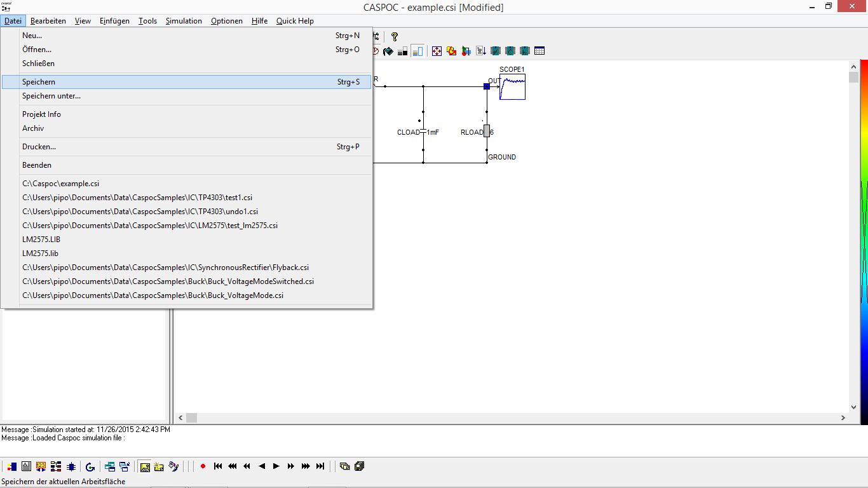This screenshot has width=868, height=488.
Task: Select the RLOAD resistor symbol
Action: [487, 131]
